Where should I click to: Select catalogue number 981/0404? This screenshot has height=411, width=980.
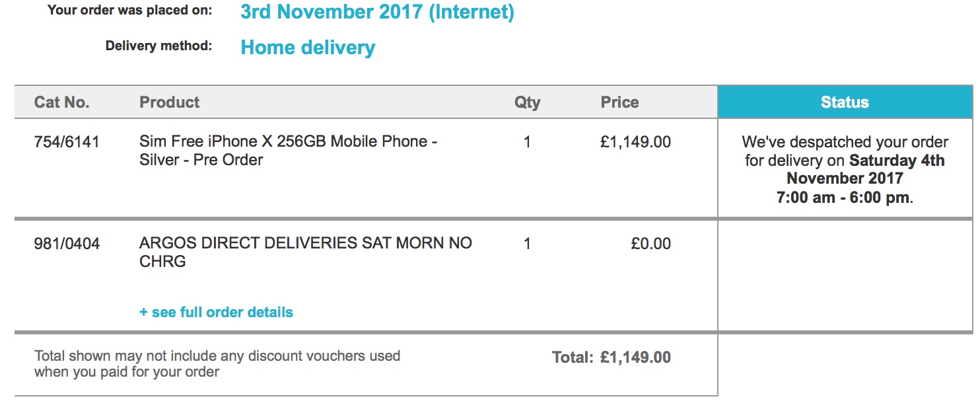[x=67, y=244]
